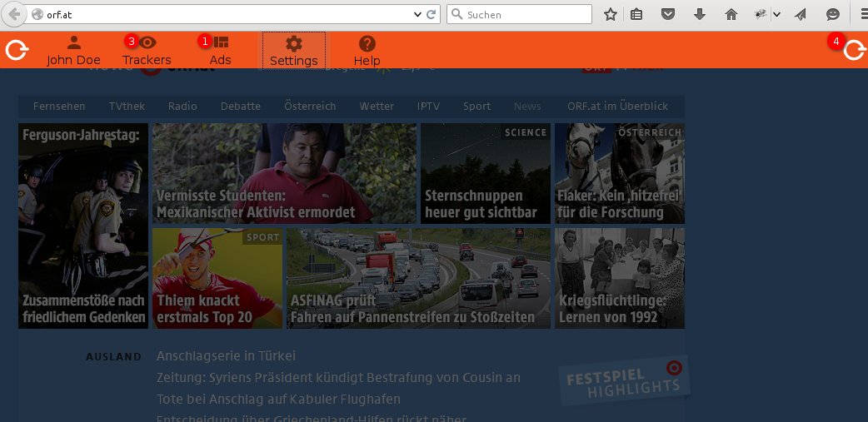Open the downloads arrow icon
The image size is (868, 422).
pyautogui.click(x=700, y=14)
